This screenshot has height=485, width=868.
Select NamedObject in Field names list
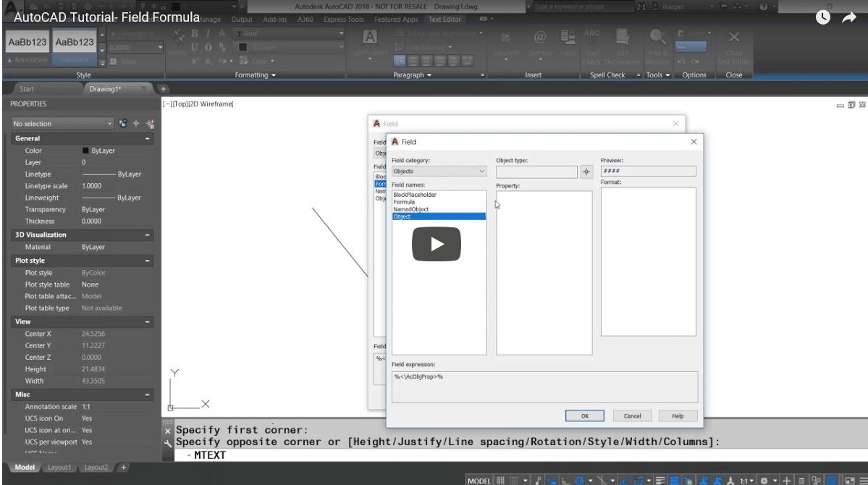pyautogui.click(x=410, y=209)
